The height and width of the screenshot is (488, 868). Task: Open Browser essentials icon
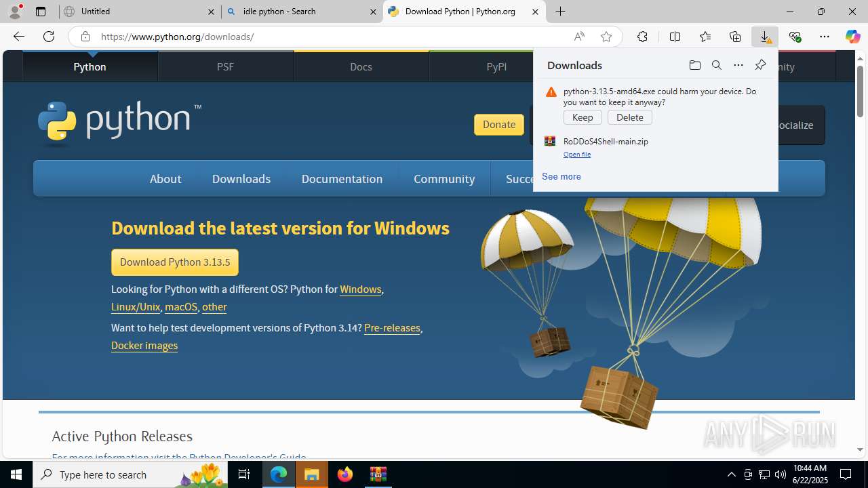[795, 37]
